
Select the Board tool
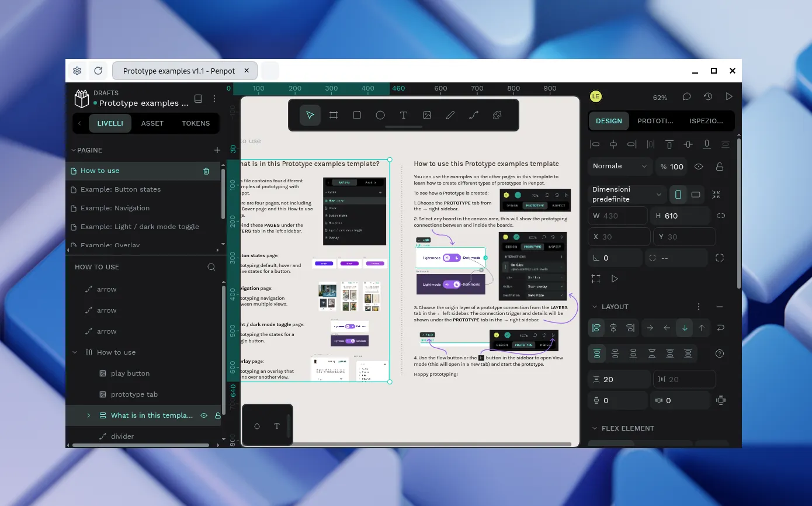[x=334, y=115]
